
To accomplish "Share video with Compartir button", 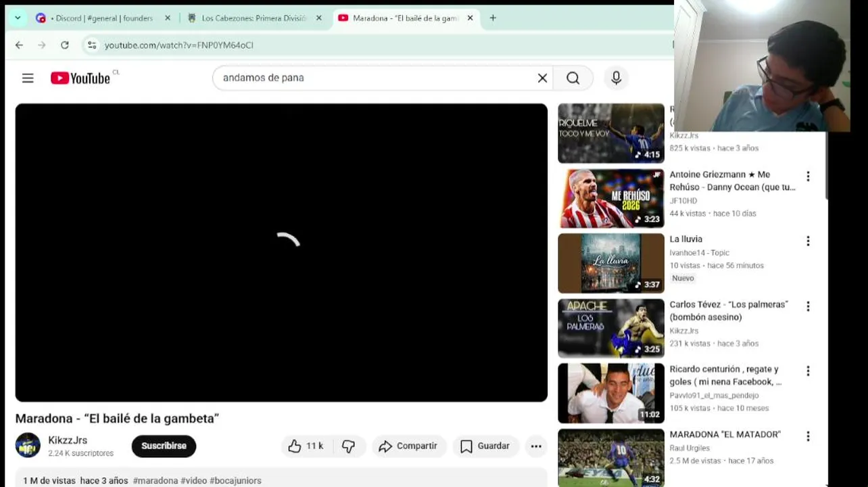I will pyautogui.click(x=408, y=446).
